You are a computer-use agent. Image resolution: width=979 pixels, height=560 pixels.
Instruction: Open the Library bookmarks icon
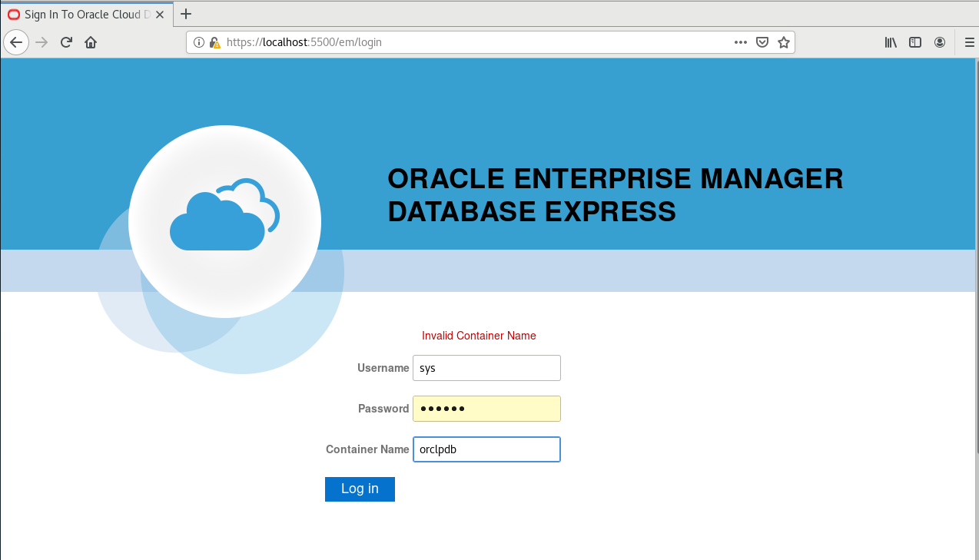(x=891, y=42)
